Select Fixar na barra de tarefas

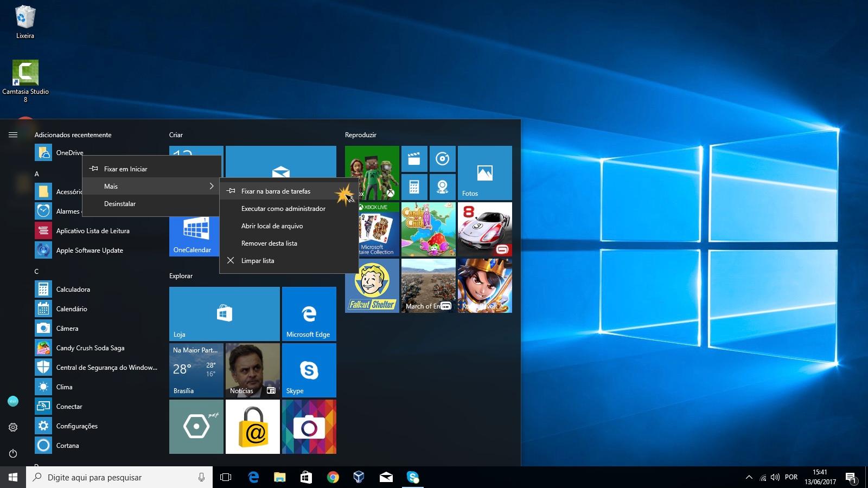click(x=276, y=191)
